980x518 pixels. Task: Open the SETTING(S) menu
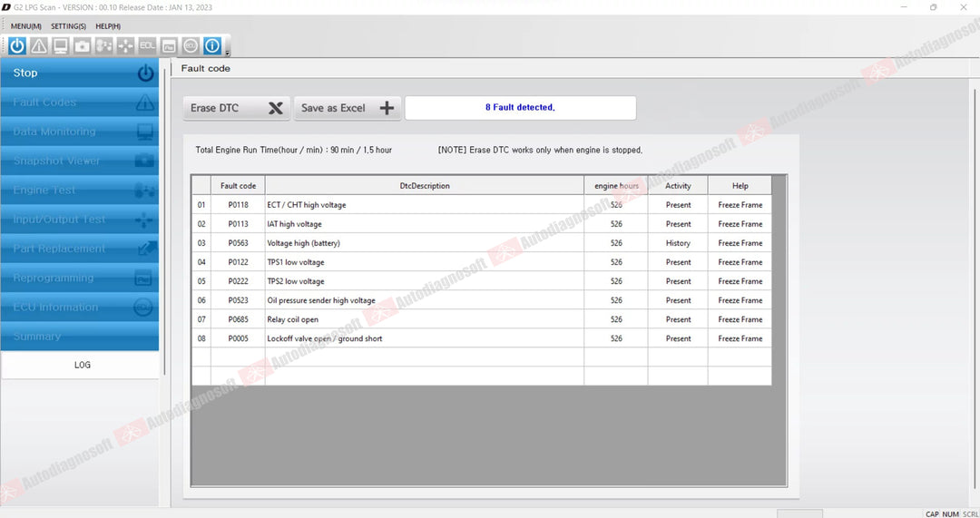tap(68, 26)
